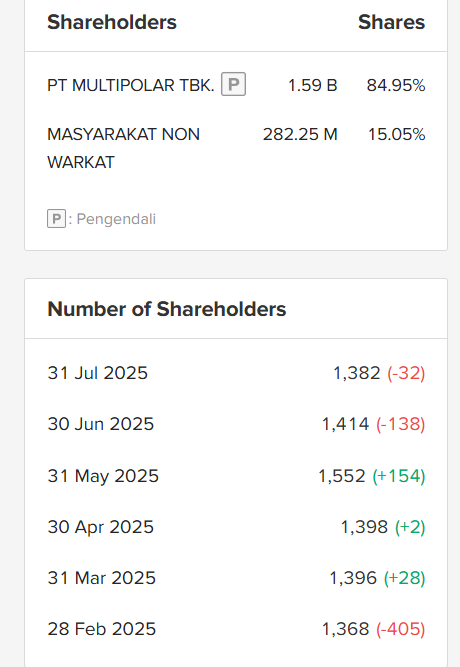Select the MASYARAKAT NON WARKAT shareholder row
Viewport: 460px width, 667px height.
(236, 148)
